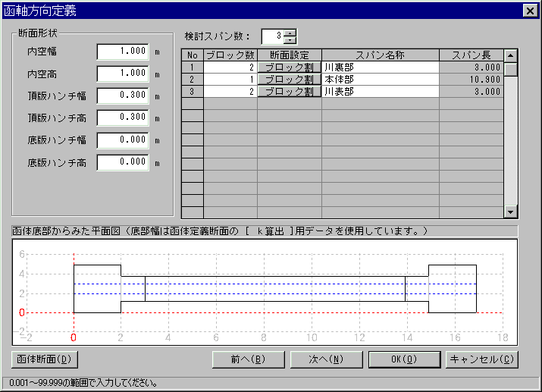The width and height of the screenshot is (542, 392).
Task: Click the block count cell of 川表部 row
Action: (x=230, y=91)
